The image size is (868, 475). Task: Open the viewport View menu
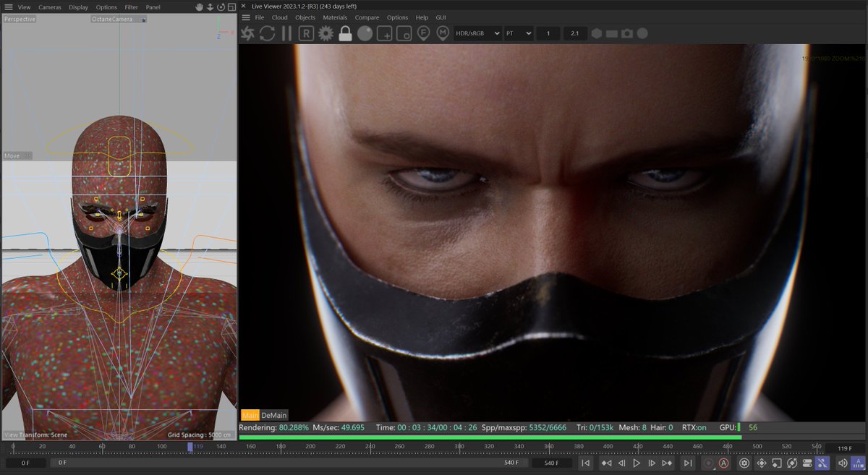pyautogui.click(x=24, y=7)
